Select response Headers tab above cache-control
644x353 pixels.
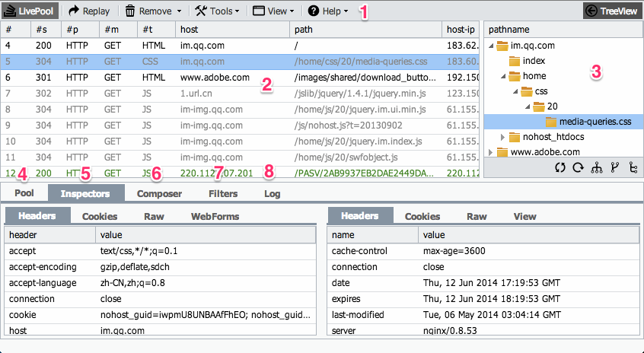coord(360,216)
